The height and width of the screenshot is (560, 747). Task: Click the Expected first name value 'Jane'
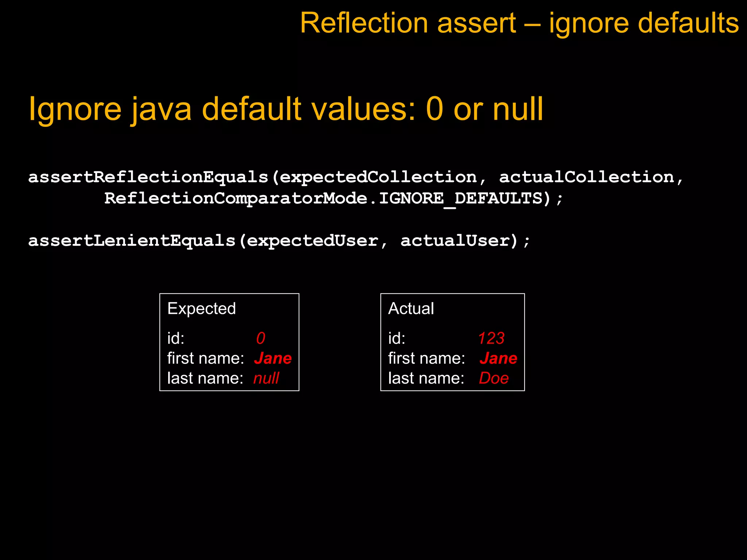tap(273, 358)
